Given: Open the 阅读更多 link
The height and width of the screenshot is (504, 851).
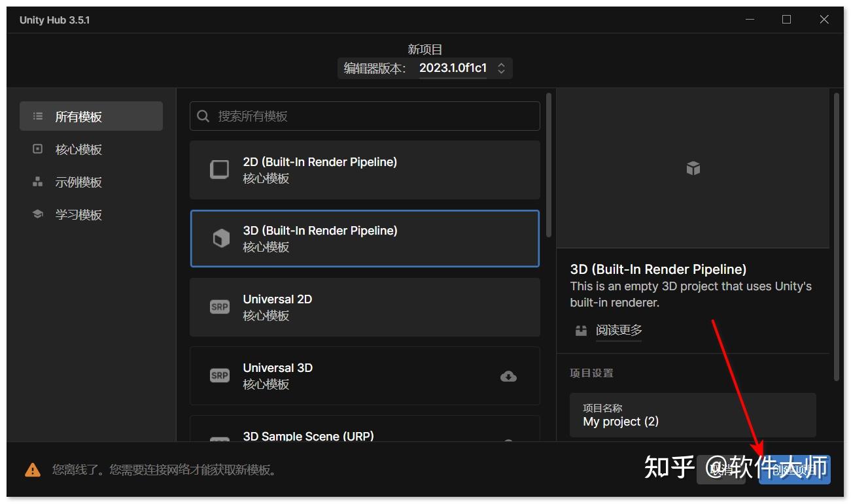Looking at the screenshot, I should [618, 330].
